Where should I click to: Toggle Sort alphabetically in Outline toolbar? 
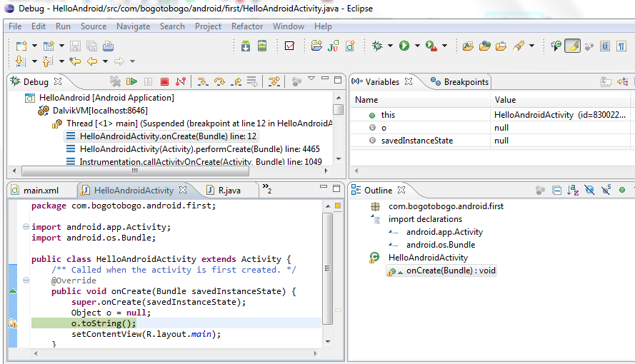(573, 190)
